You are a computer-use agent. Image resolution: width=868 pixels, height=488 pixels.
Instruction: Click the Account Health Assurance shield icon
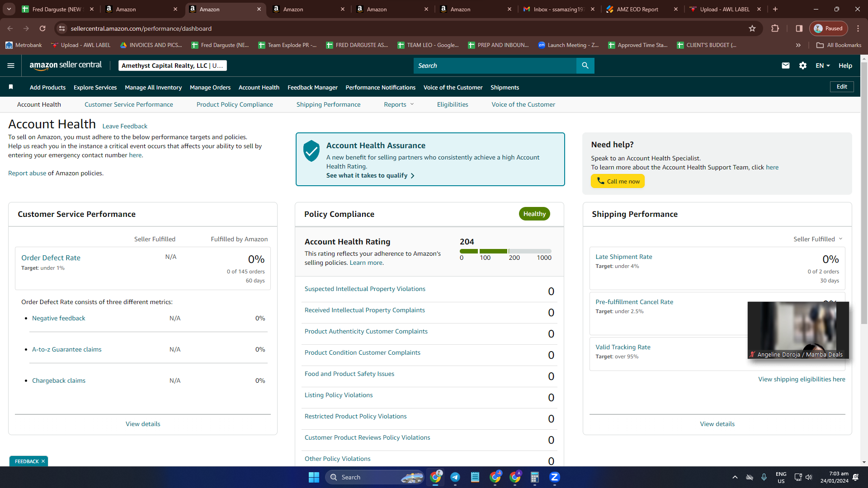(x=311, y=151)
